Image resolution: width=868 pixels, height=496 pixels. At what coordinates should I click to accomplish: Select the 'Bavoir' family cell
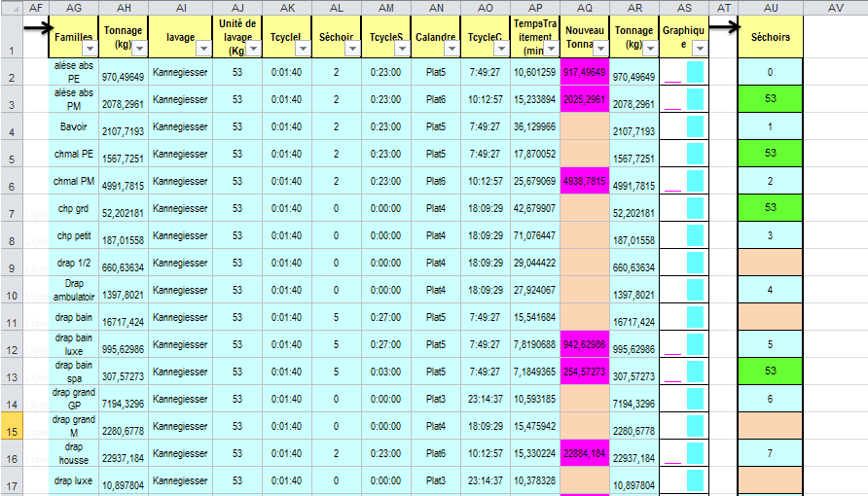point(74,126)
